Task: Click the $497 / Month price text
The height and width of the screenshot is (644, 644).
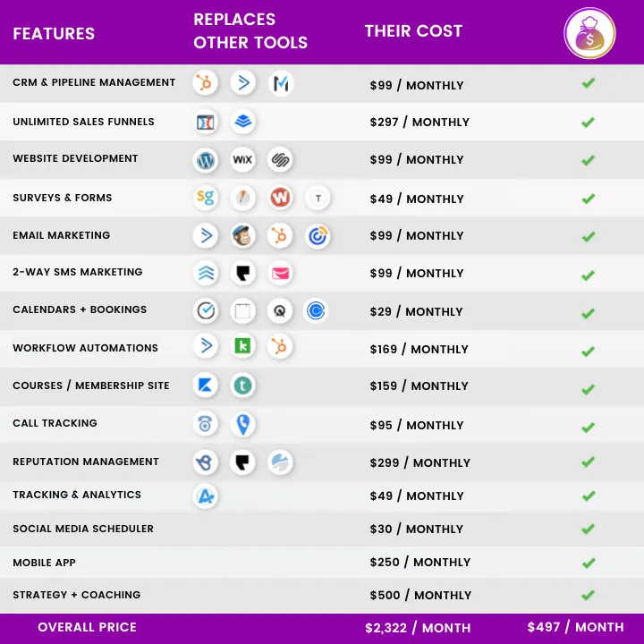Action: [575, 627]
